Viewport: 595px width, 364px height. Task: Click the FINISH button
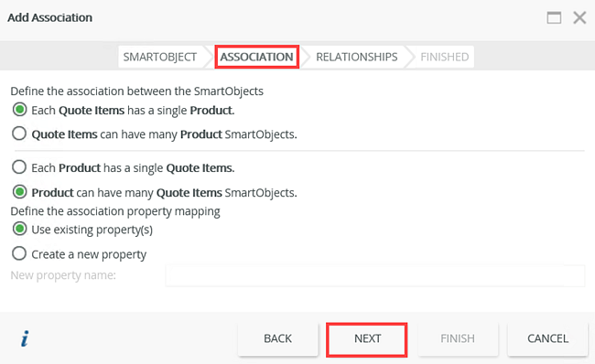(458, 338)
